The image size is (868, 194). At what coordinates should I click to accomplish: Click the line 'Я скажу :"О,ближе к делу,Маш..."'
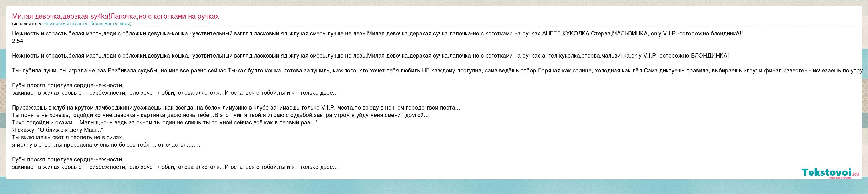[58, 130]
